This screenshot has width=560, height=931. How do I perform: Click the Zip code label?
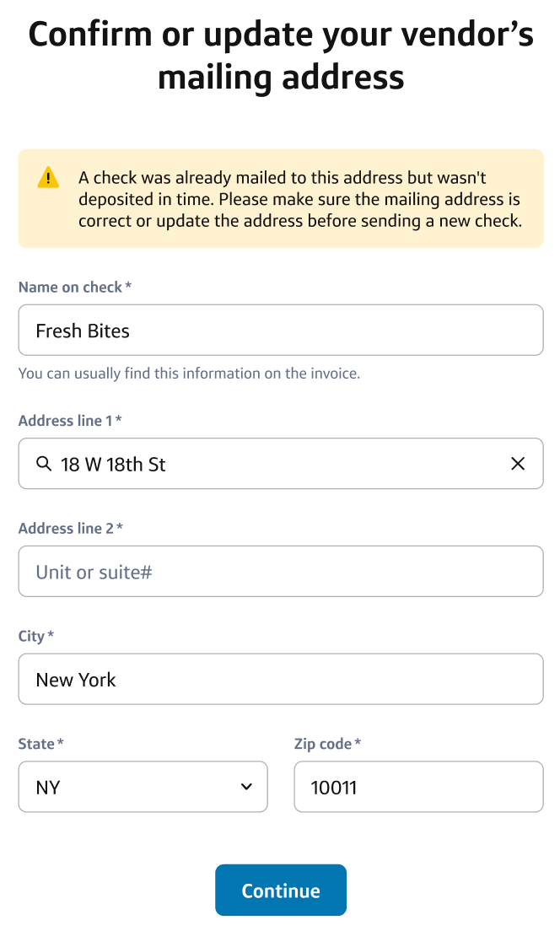coord(324,744)
